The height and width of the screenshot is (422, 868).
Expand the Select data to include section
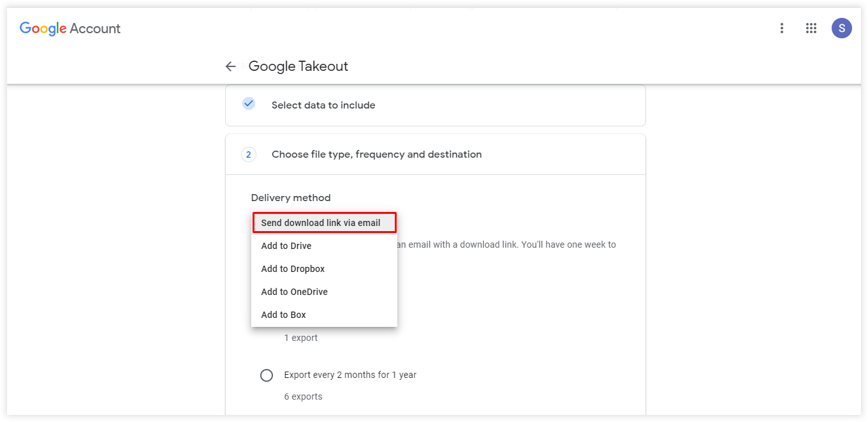436,105
